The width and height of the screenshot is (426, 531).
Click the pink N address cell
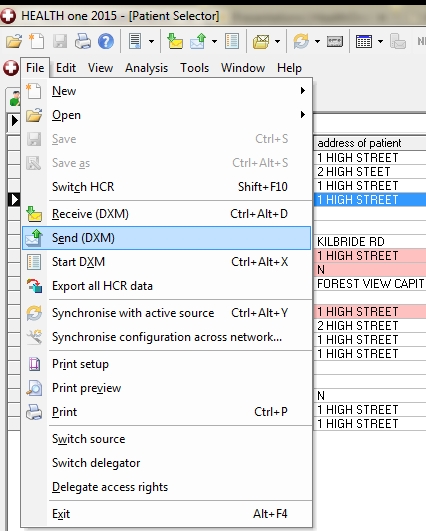click(370, 270)
